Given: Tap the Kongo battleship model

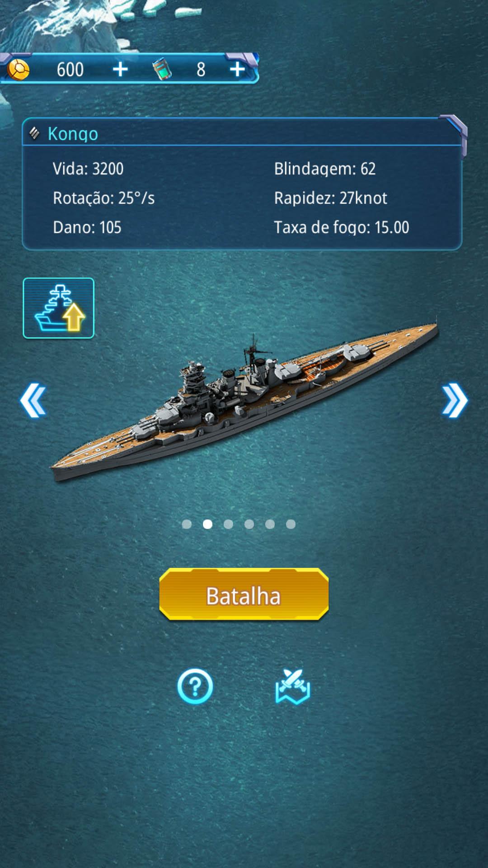Looking at the screenshot, I should coord(244,400).
